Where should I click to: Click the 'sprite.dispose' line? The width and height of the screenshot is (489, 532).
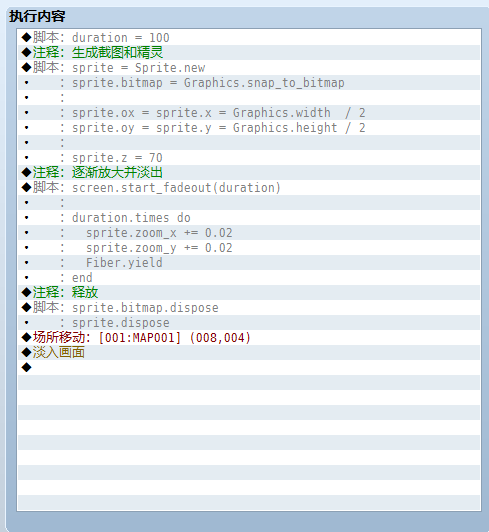pos(249,323)
